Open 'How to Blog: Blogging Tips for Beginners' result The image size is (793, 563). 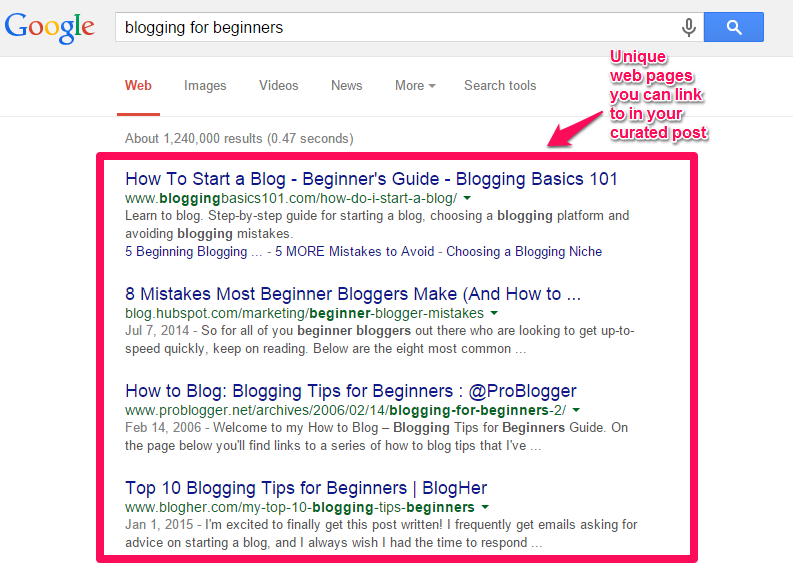[351, 391]
